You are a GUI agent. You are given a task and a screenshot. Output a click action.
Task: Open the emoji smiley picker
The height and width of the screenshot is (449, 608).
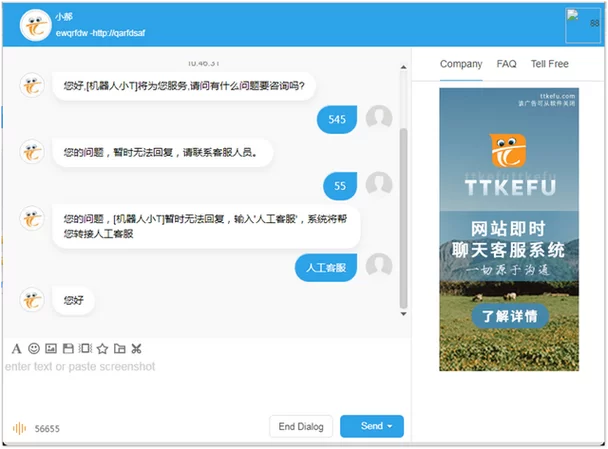point(34,349)
